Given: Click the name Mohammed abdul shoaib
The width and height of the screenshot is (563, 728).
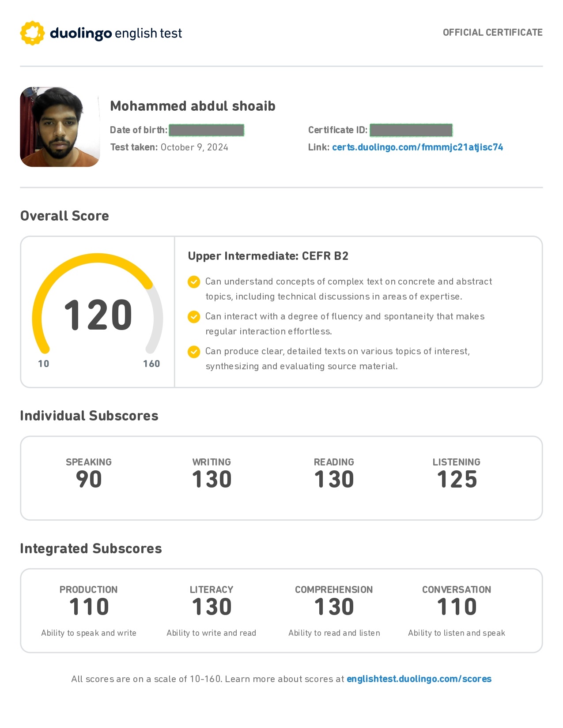Looking at the screenshot, I should pyautogui.click(x=193, y=106).
